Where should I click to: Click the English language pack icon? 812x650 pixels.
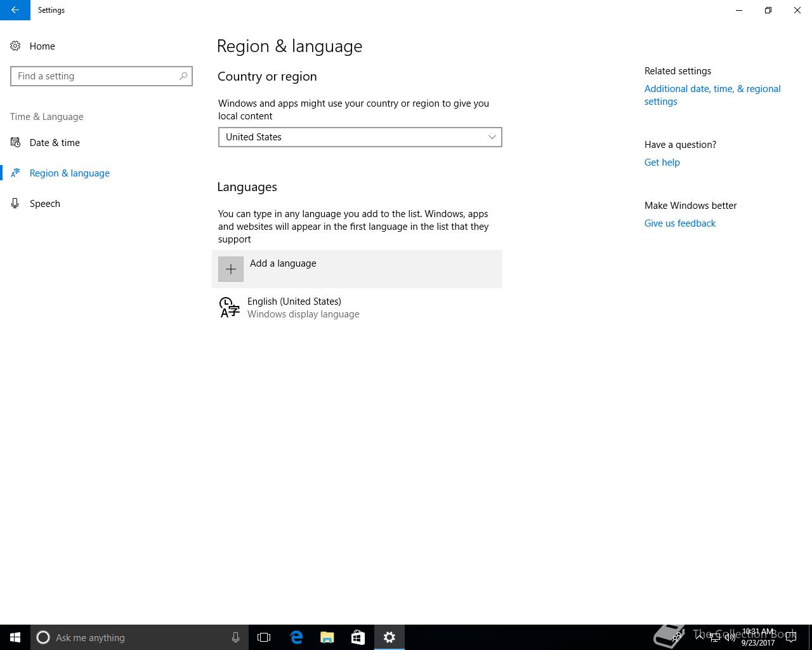tap(229, 307)
